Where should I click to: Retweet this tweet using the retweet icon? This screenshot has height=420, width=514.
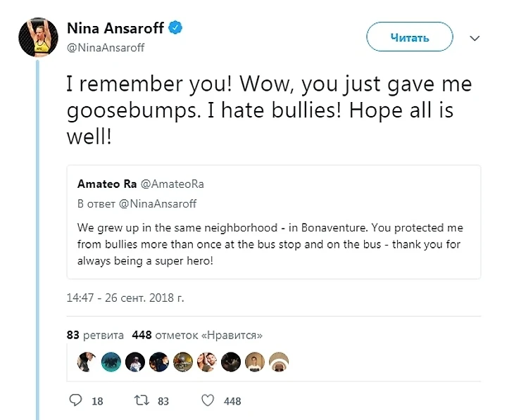142,400
